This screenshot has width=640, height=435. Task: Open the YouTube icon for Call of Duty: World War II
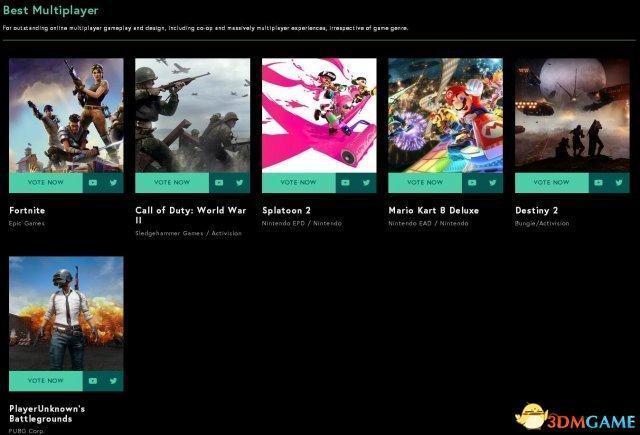point(219,182)
